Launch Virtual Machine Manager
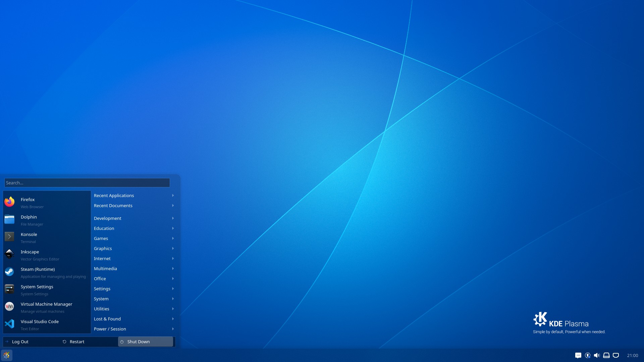The width and height of the screenshot is (644, 362). pyautogui.click(x=47, y=307)
